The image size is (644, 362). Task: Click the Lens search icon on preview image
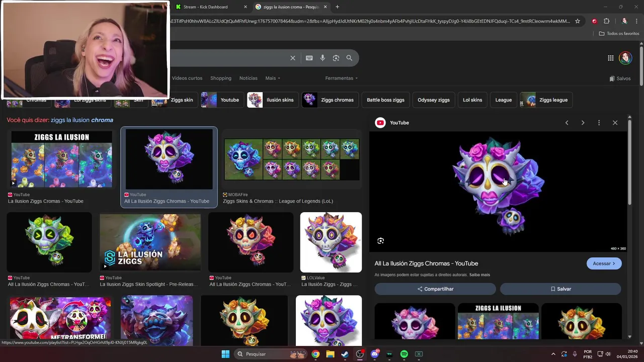pyautogui.click(x=380, y=241)
